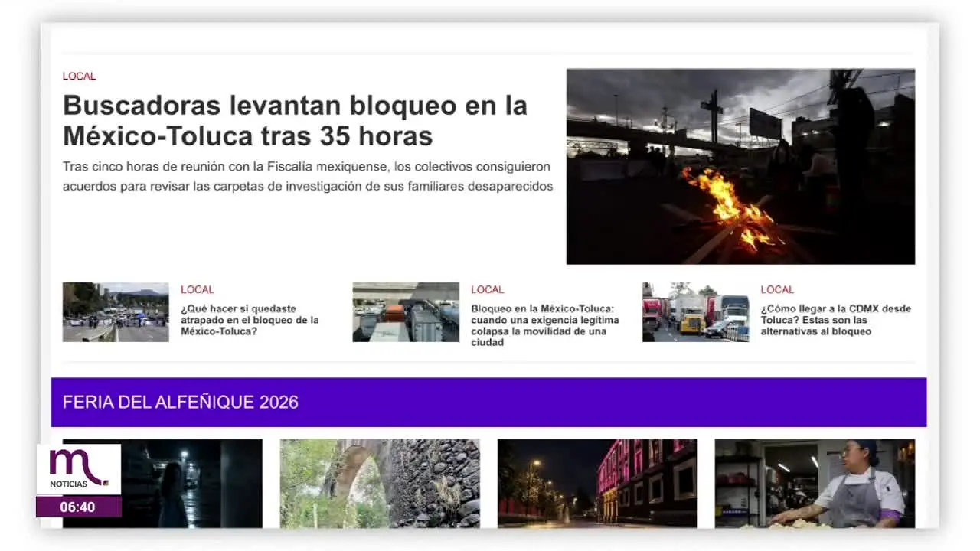The height and width of the screenshot is (551, 980).
Task: Open the "FERIA DEL ALFEÑIQUE 2026" section header
Action: 488,402
